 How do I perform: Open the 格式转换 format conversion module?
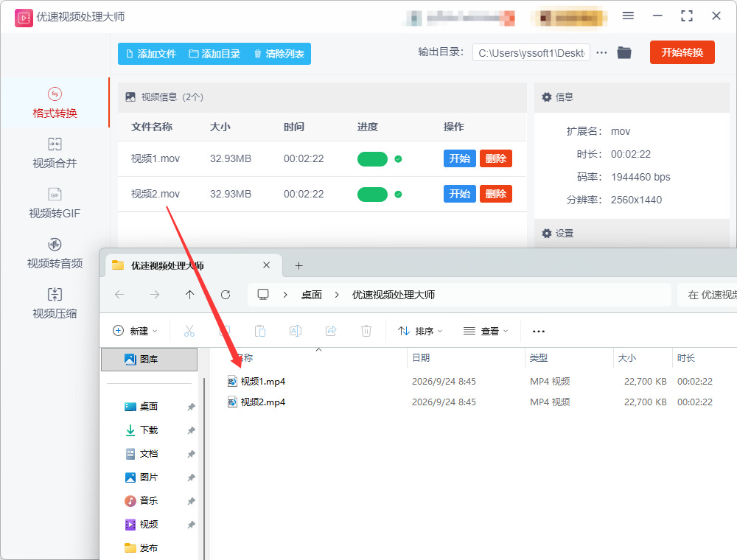[55, 103]
